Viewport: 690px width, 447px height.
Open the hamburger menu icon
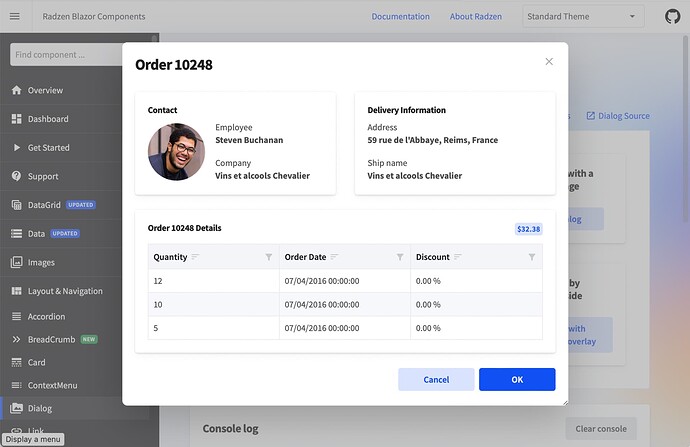point(15,16)
